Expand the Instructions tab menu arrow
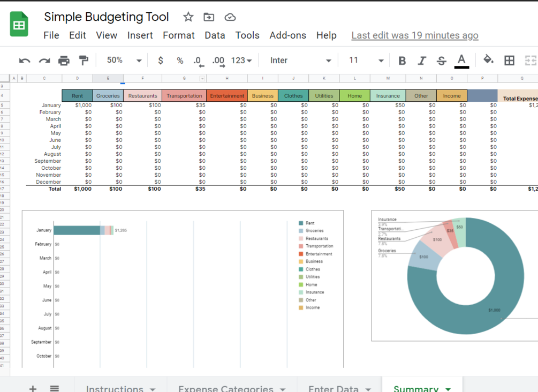Image resolution: width=538 pixels, height=392 pixels. [x=153, y=389]
